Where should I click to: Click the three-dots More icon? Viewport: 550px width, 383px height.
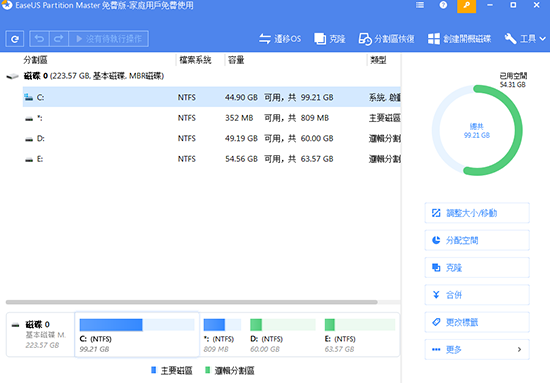pyautogui.click(x=436, y=349)
